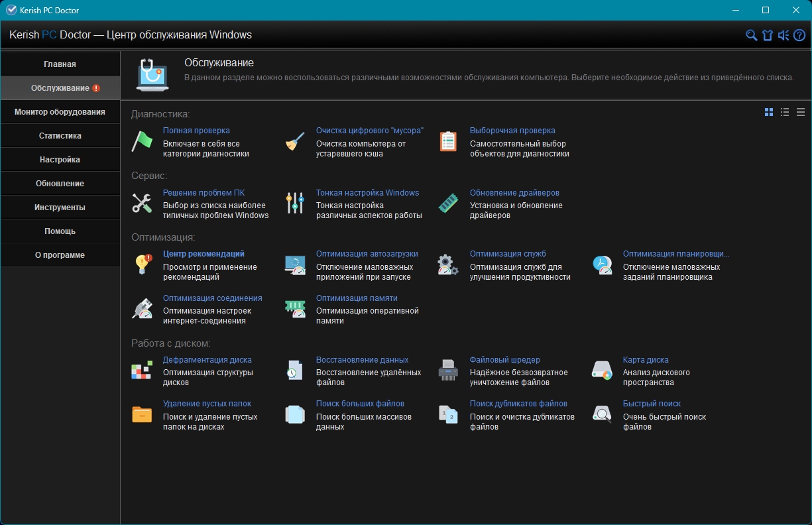
Task: Click the Large Files Search pages icon
Action: [x=296, y=414]
